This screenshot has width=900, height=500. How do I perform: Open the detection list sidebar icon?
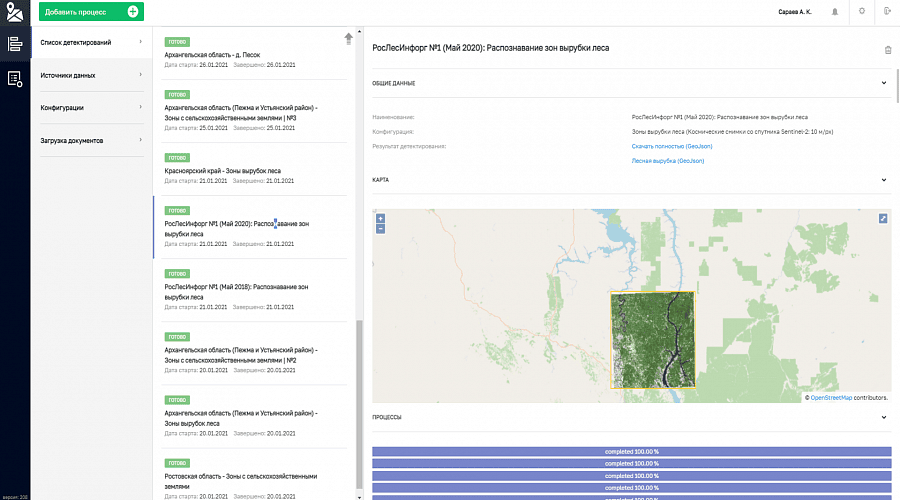click(x=15, y=44)
